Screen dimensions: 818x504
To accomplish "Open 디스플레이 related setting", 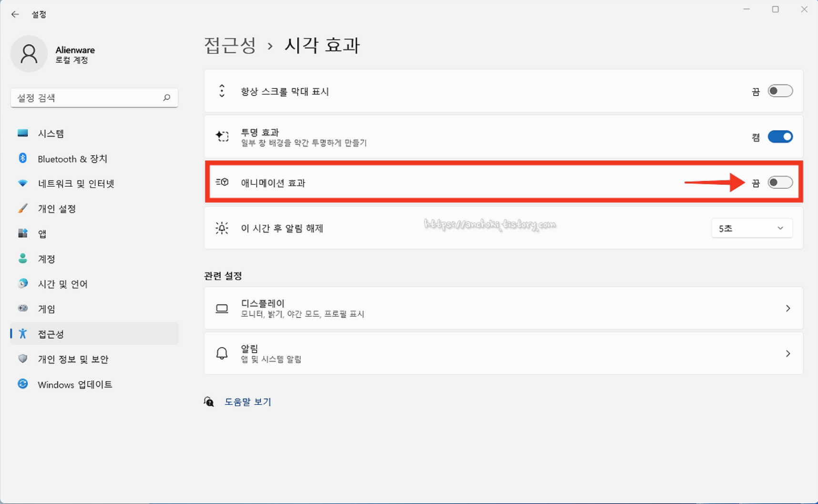I will point(503,308).
